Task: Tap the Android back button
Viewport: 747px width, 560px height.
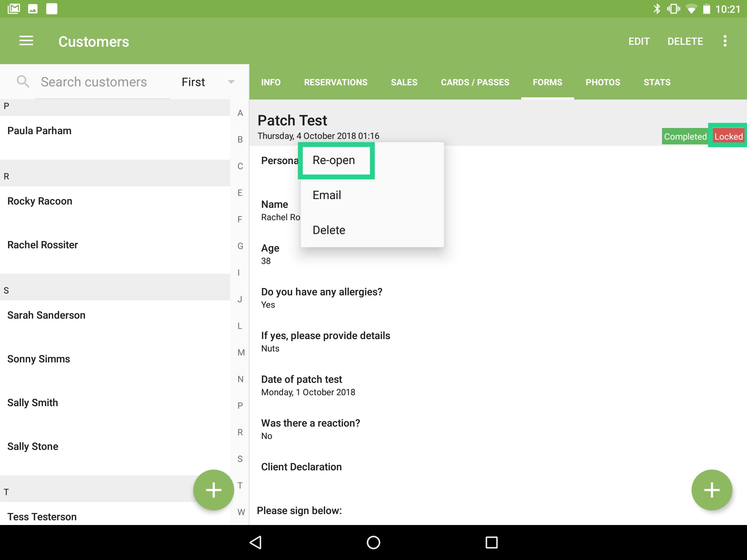Action: click(x=255, y=542)
